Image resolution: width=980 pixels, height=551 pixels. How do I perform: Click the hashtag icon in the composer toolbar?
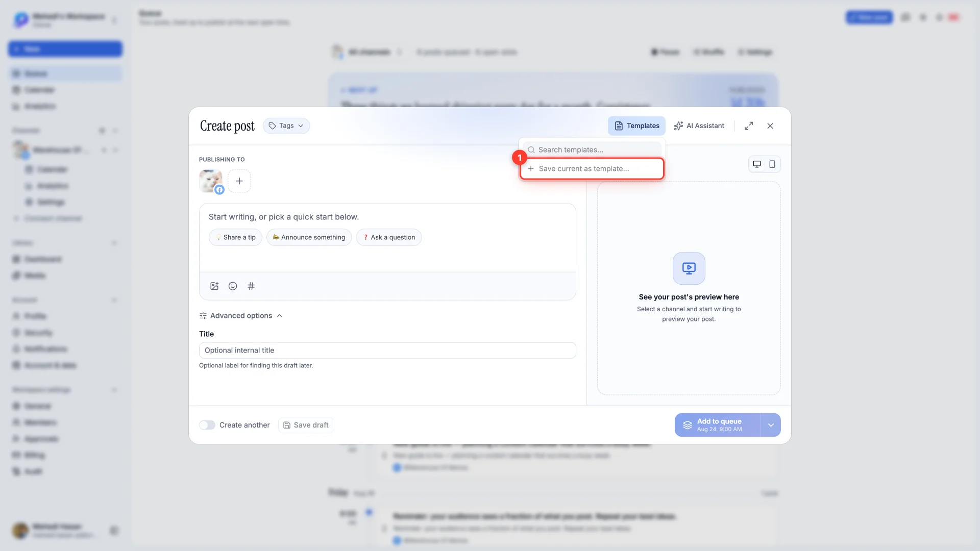pyautogui.click(x=251, y=286)
